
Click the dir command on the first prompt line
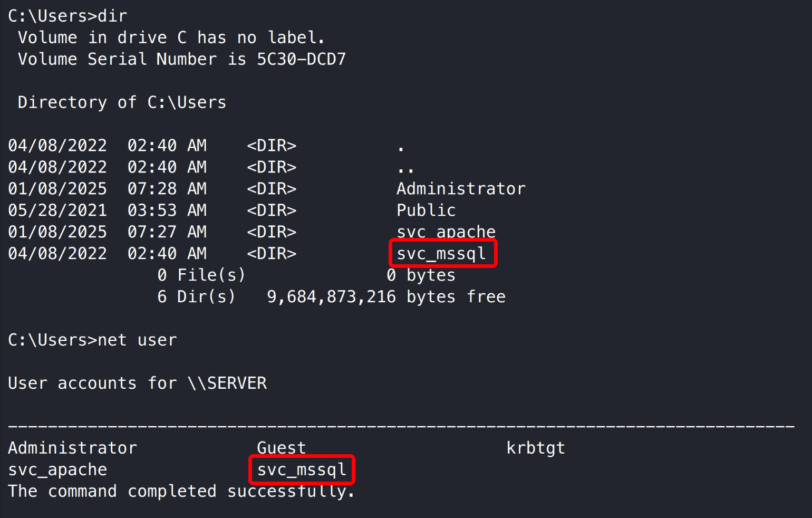112,16
